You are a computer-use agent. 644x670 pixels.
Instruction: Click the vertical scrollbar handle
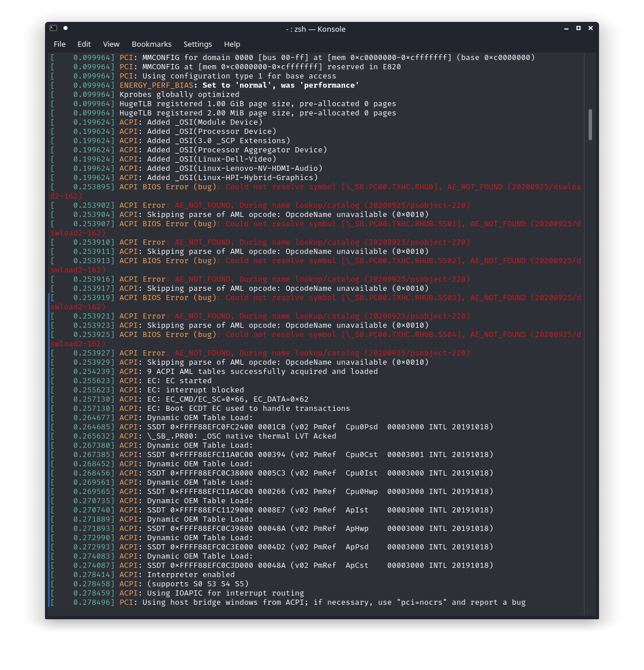590,124
